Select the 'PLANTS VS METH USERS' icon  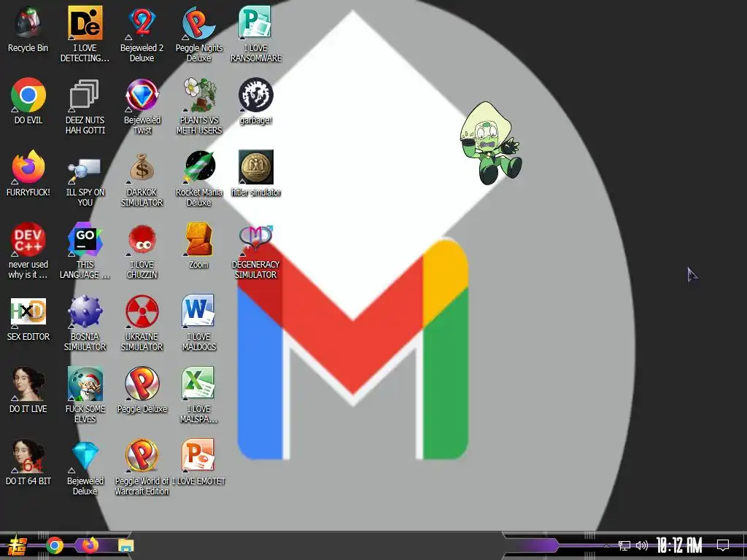coord(198,96)
